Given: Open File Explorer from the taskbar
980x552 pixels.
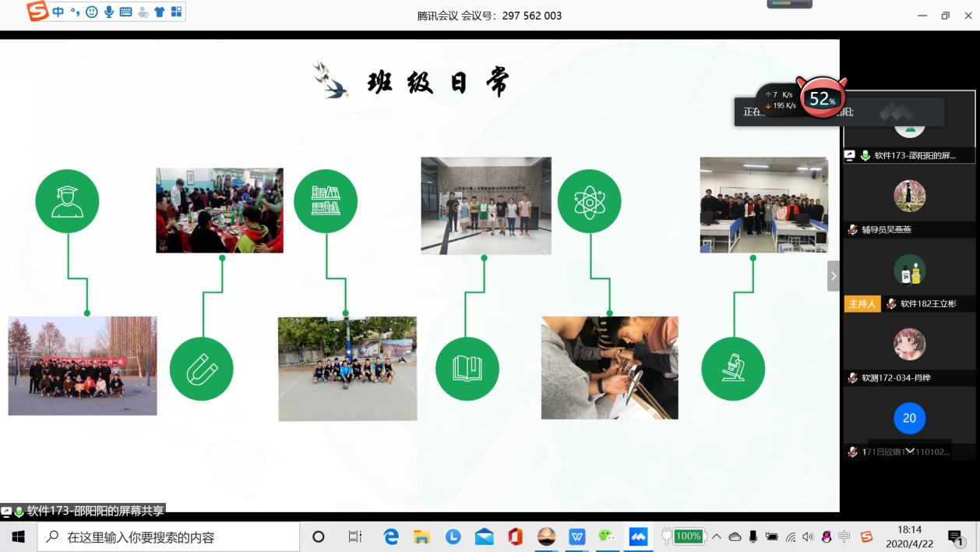Looking at the screenshot, I should [x=421, y=536].
